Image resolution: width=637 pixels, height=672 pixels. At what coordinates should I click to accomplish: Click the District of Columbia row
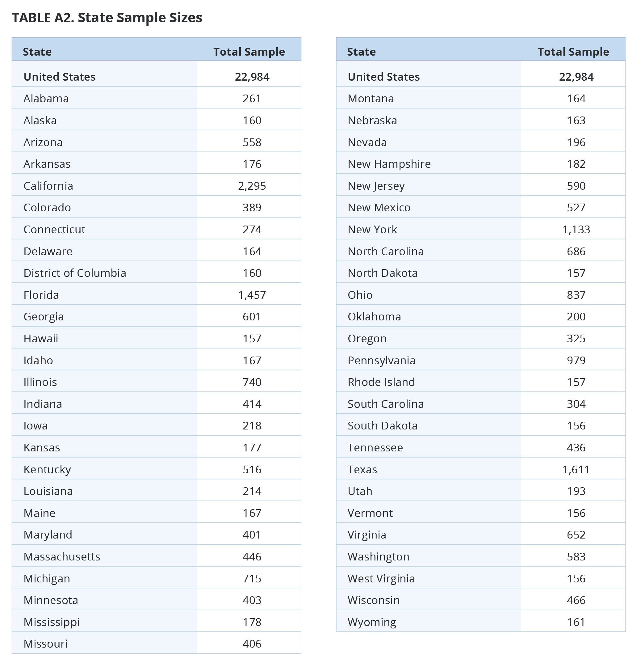click(x=157, y=273)
